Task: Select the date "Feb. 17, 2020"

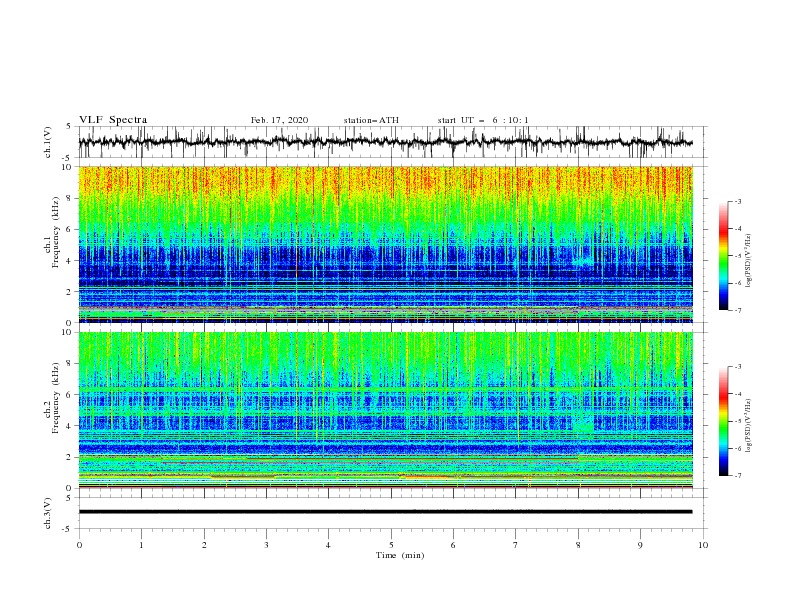Action: tap(279, 120)
